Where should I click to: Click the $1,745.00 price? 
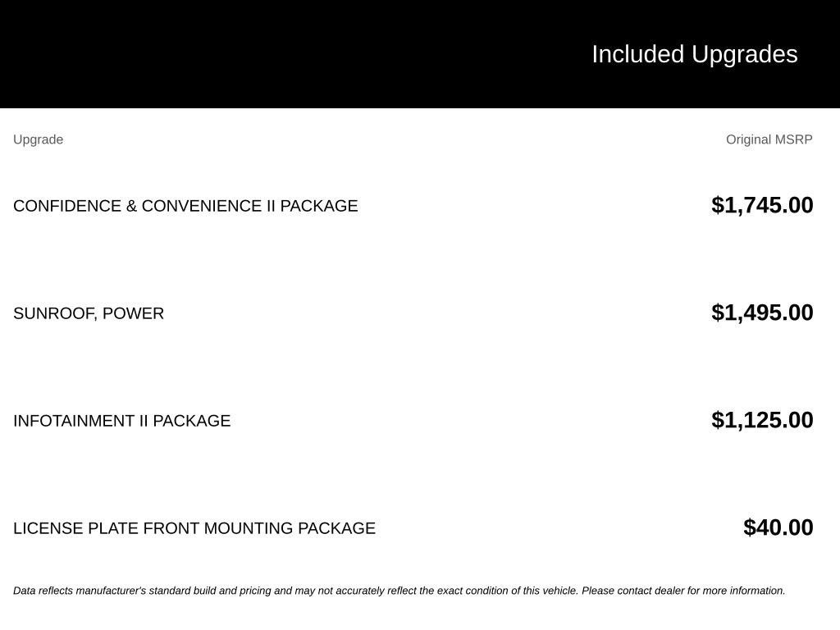(x=762, y=205)
